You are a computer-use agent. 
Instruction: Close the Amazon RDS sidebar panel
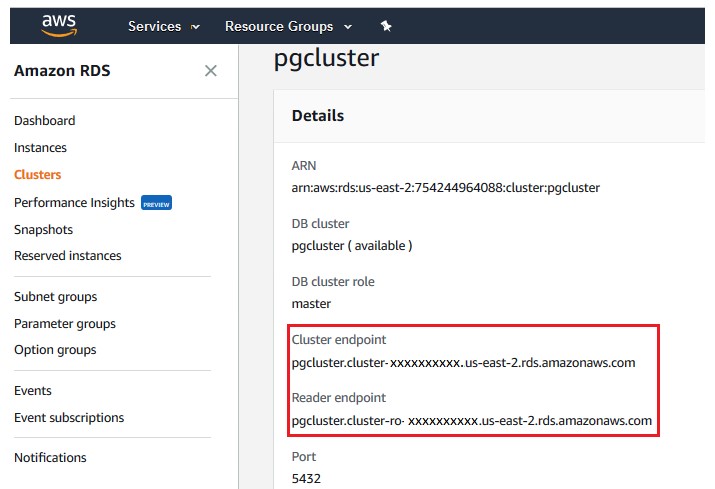(210, 71)
